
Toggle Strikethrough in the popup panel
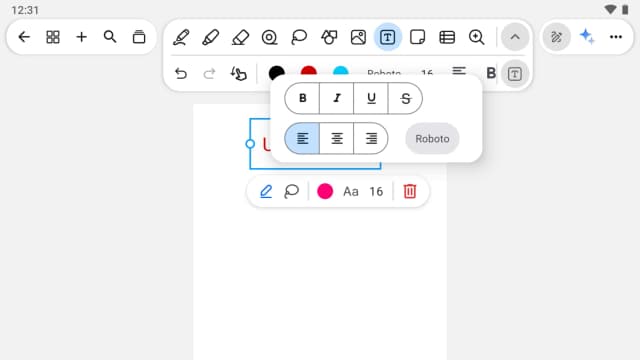coord(405,98)
